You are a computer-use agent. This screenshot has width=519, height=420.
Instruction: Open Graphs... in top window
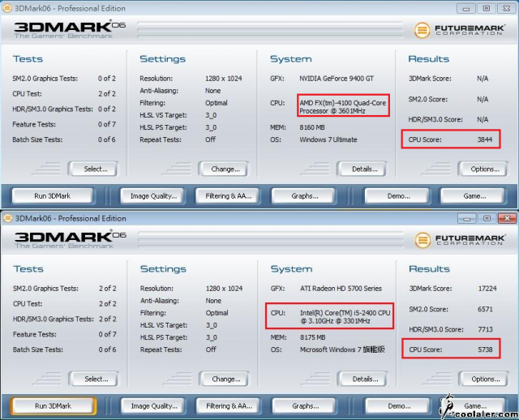(305, 195)
